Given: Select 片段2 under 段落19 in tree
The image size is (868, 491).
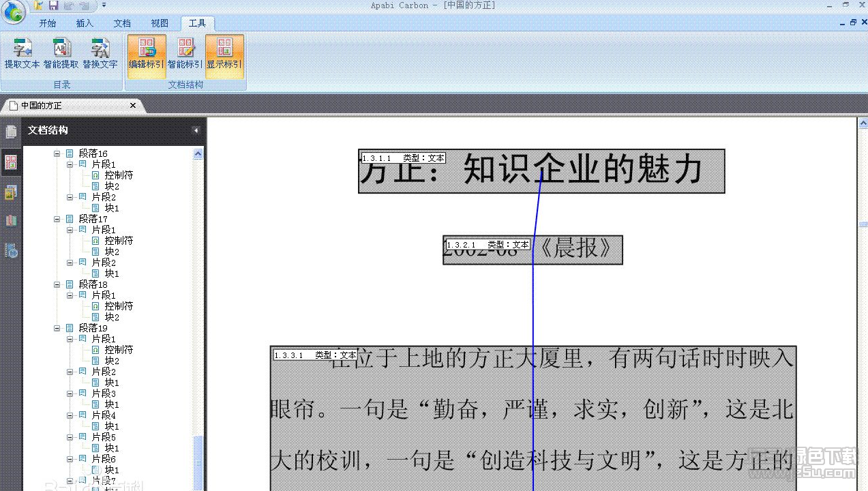Looking at the screenshot, I should coord(104,372).
